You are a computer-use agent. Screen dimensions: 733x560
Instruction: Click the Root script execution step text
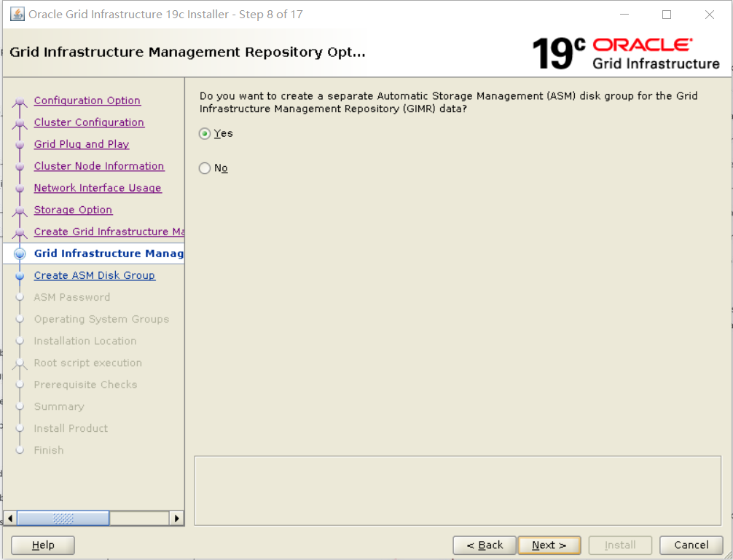pyautogui.click(x=88, y=363)
